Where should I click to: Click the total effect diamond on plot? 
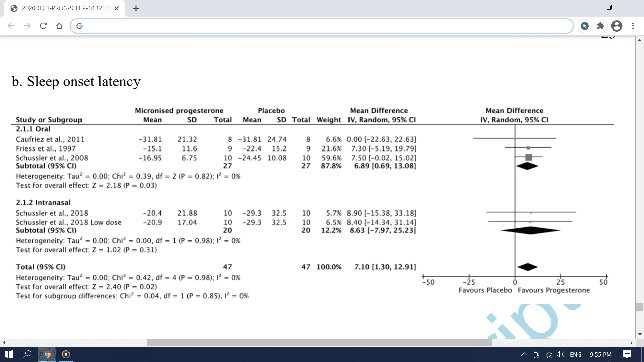click(x=528, y=267)
